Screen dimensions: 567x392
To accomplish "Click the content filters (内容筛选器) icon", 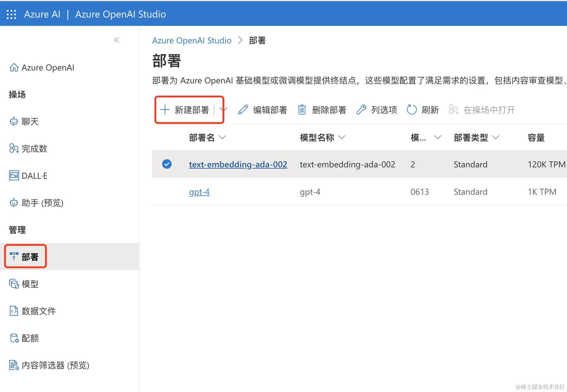I will [x=14, y=365].
